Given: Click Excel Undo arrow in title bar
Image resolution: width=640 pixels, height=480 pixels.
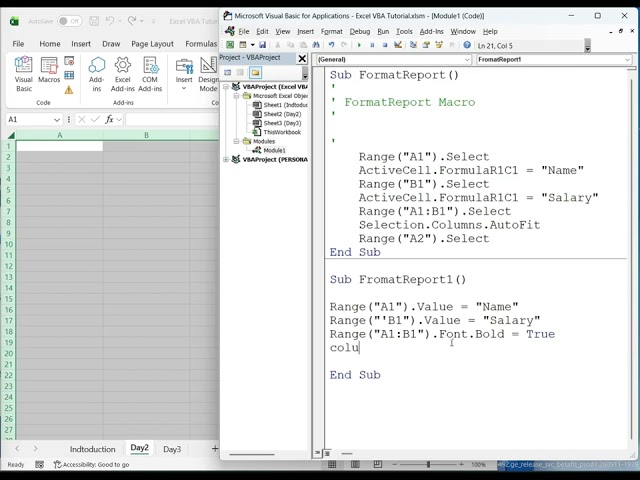Looking at the screenshot, I should (109, 21).
